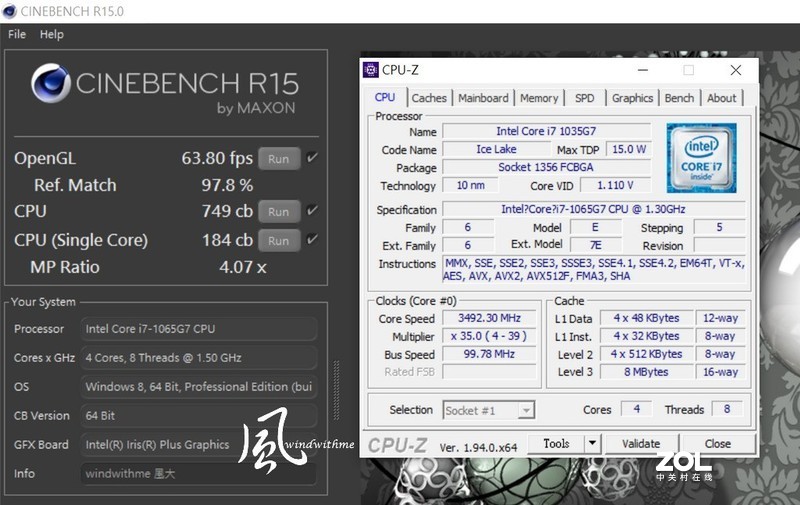Switch to the SPD tab
The image size is (800, 505).
(584, 98)
